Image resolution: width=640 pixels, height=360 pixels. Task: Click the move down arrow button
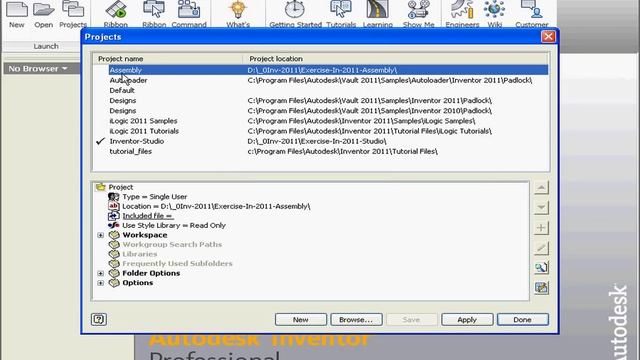point(541,208)
